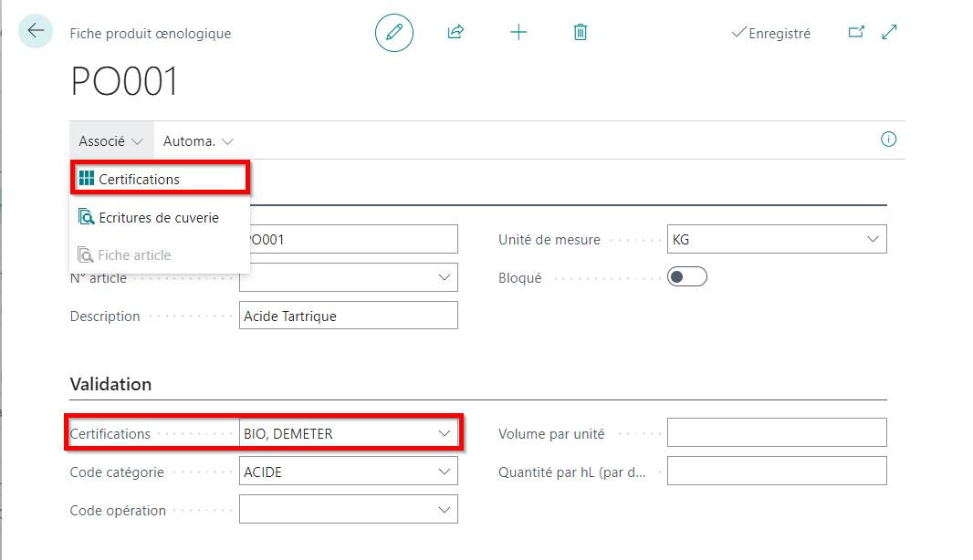Open page in new window icon
973x560 pixels.
[x=856, y=32]
